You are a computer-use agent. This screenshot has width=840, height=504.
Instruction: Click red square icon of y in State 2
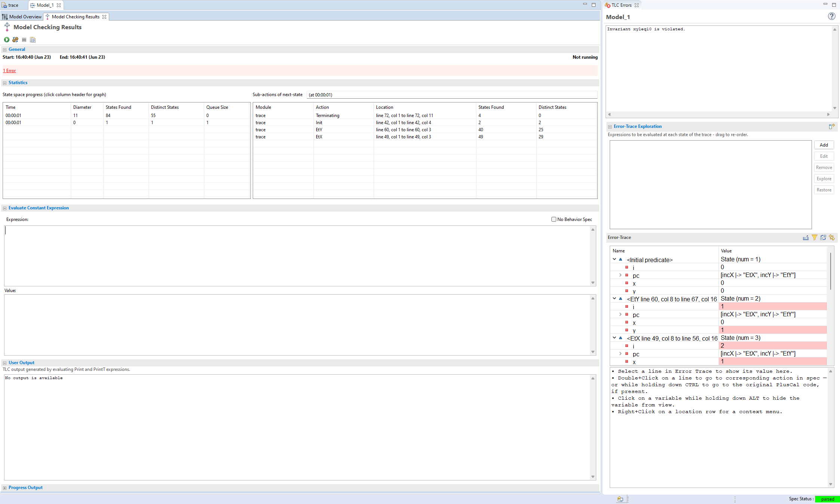point(627,330)
